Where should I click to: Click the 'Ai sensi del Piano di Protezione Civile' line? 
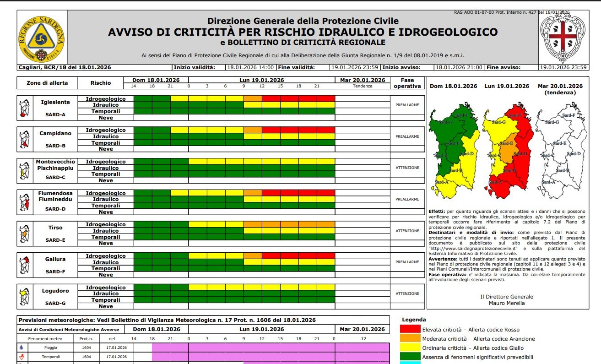[x=303, y=55]
